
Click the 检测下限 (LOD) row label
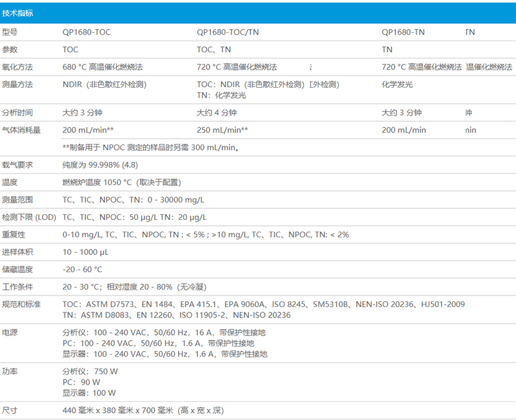coord(29,217)
